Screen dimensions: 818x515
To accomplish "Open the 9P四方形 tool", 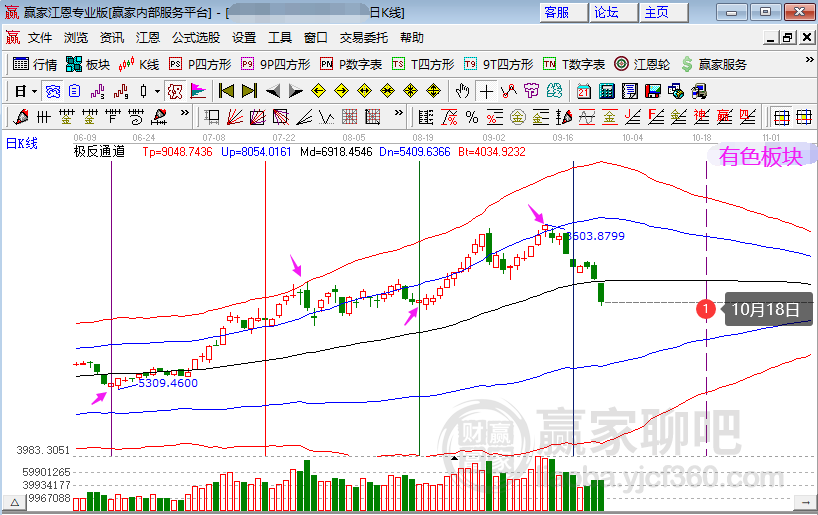I will [275, 64].
